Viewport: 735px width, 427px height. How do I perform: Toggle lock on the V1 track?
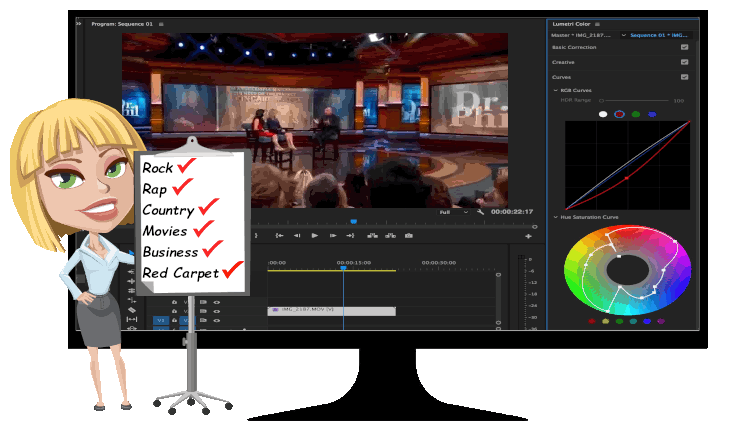point(174,321)
